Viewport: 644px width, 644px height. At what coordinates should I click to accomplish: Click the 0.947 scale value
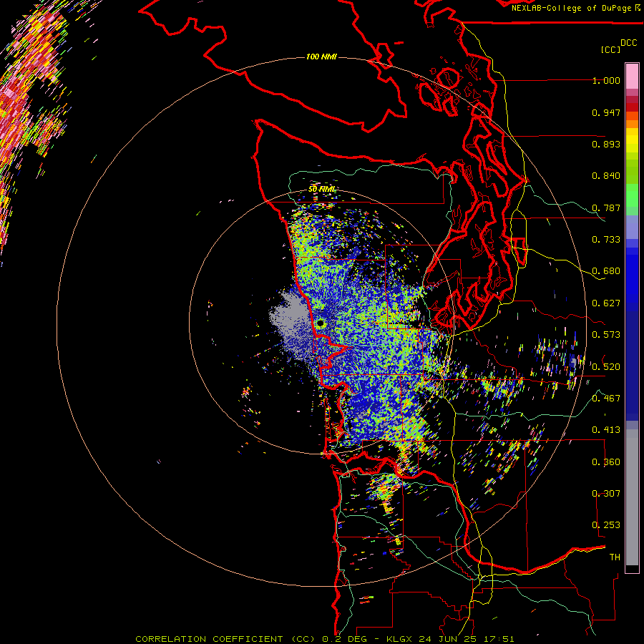tap(606, 112)
